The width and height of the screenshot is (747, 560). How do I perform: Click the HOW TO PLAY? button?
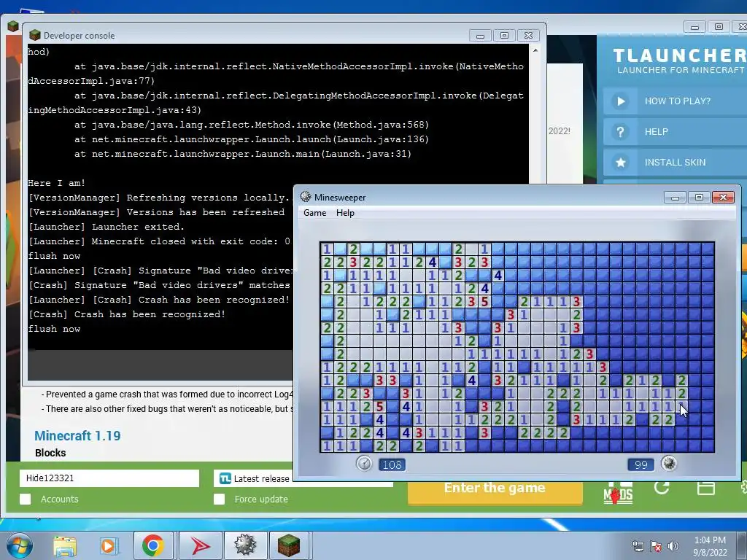[677, 101]
